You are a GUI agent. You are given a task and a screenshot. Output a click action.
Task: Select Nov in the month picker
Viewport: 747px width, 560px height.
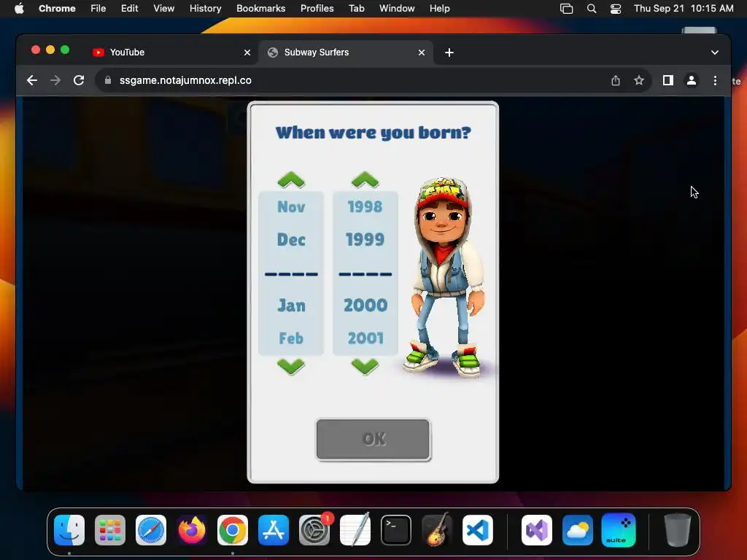[291, 206]
